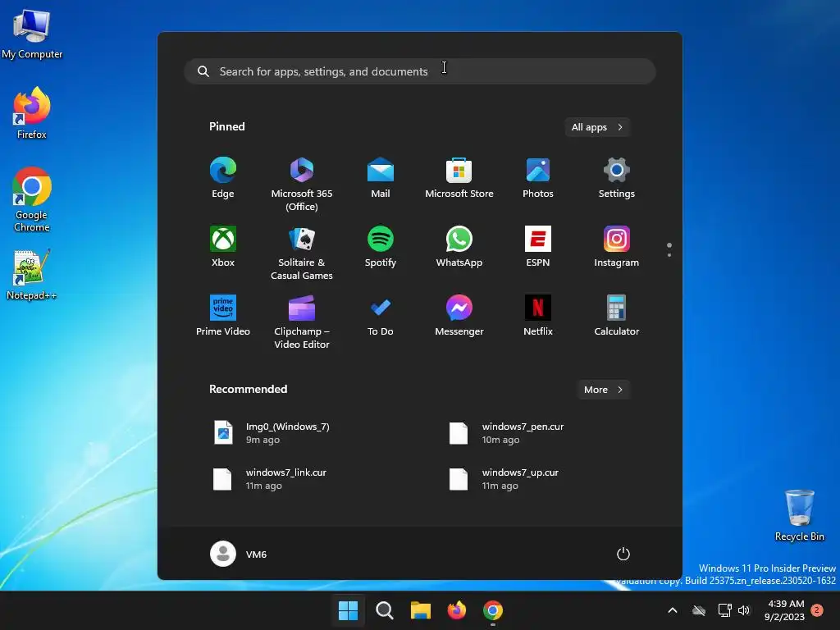The image size is (840, 630).
Task: Open clock and date 4:39 AM
Action: click(784, 610)
